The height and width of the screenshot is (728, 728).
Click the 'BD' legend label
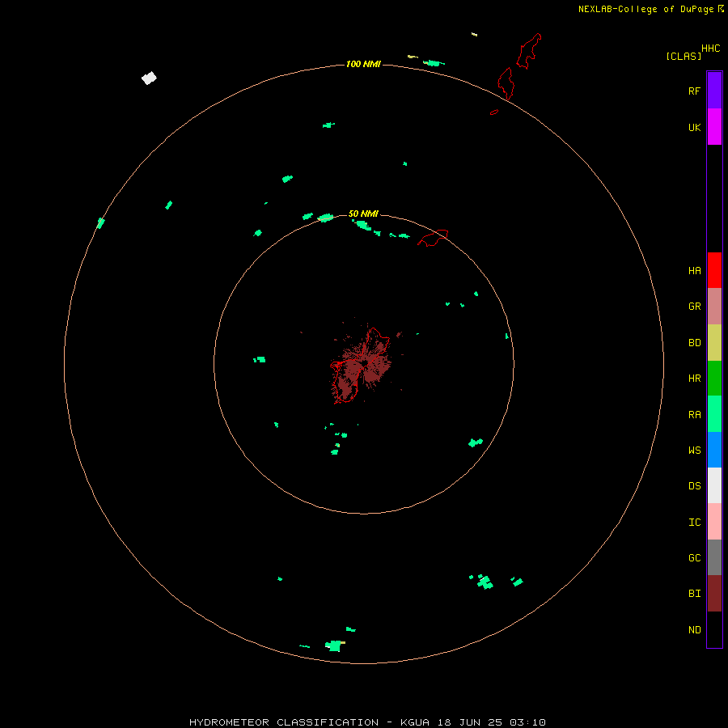pos(694,343)
